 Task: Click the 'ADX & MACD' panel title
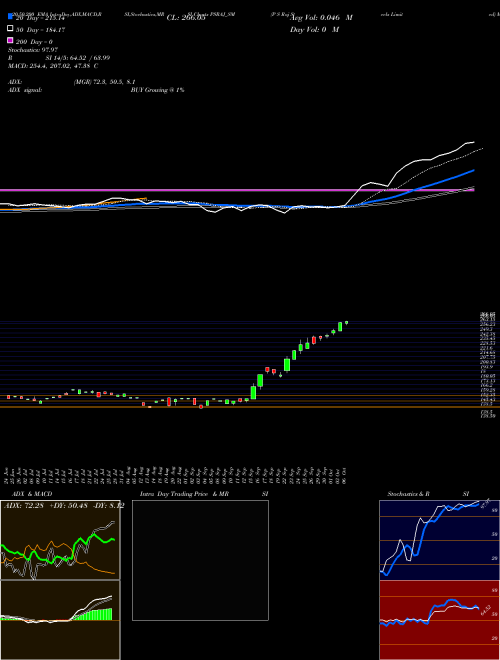(x=32, y=494)
